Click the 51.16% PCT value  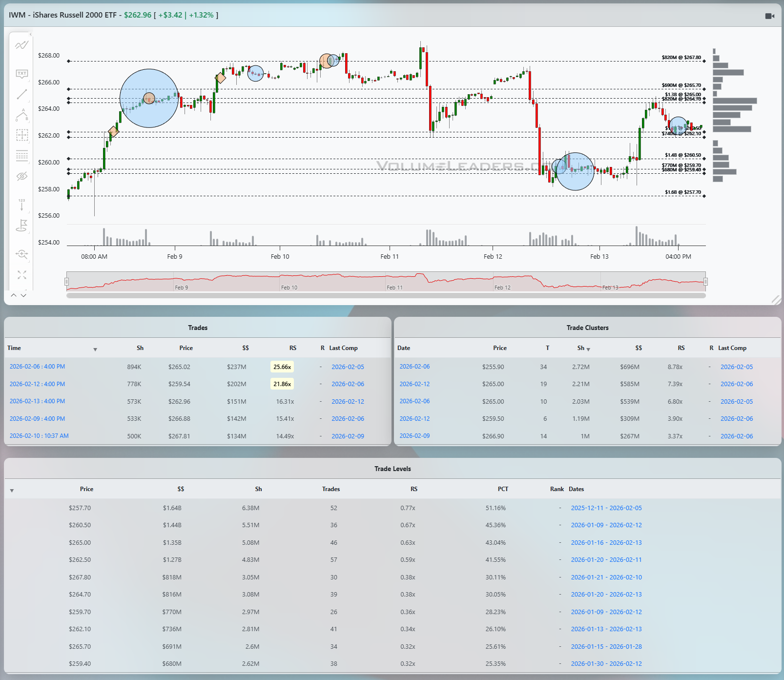coord(495,508)
